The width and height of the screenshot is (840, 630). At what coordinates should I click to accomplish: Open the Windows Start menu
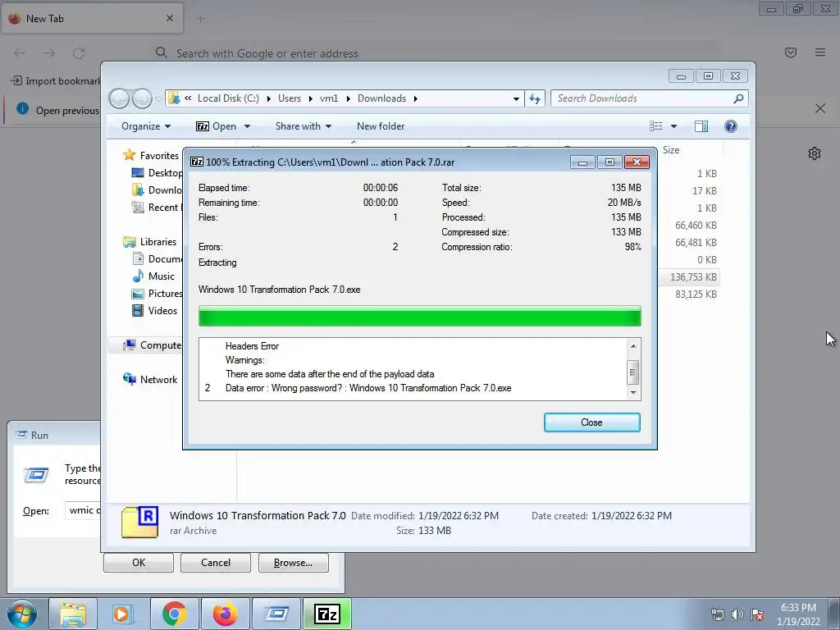tap(22, 614)
